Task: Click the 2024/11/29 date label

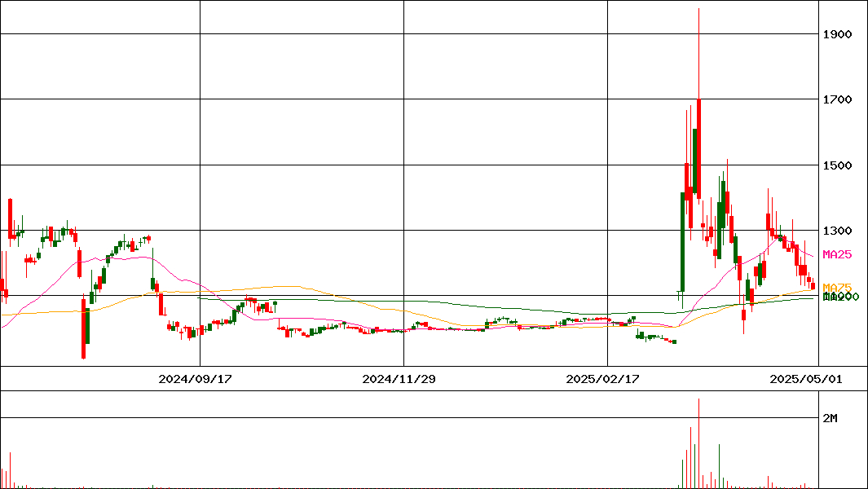Action: [399, 379]
